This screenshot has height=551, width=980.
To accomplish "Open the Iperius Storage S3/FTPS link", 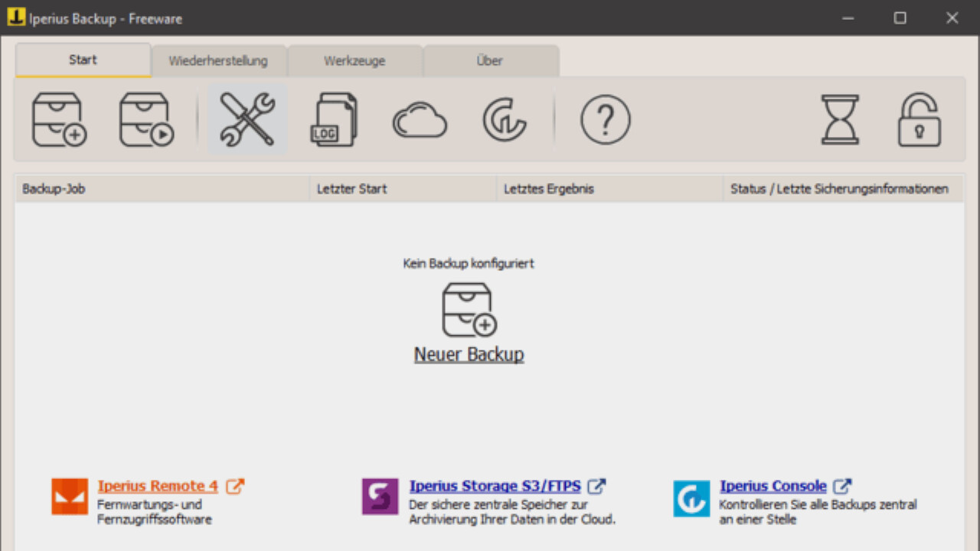I will (x=497, y=486).
